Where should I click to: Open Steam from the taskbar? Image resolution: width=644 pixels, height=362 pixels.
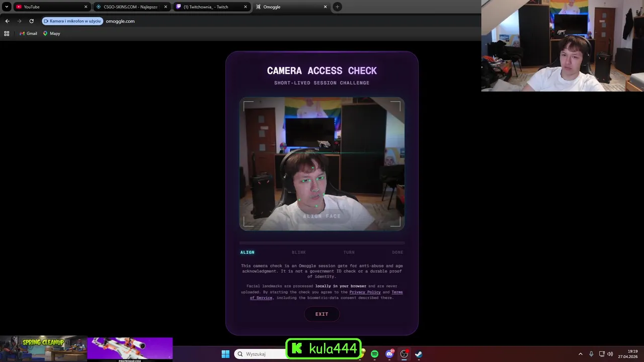pos(419,354)
